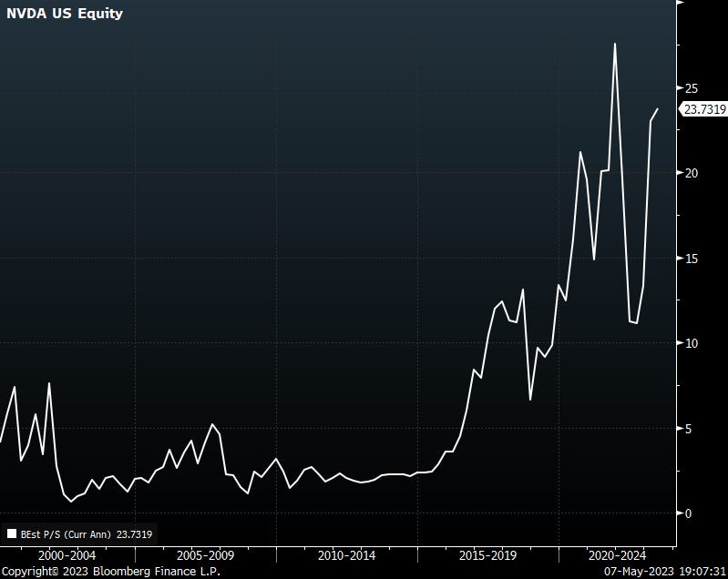Click the white legend swatch for BEst P/S
728x579 pixels.
click(x=12, y=534)
